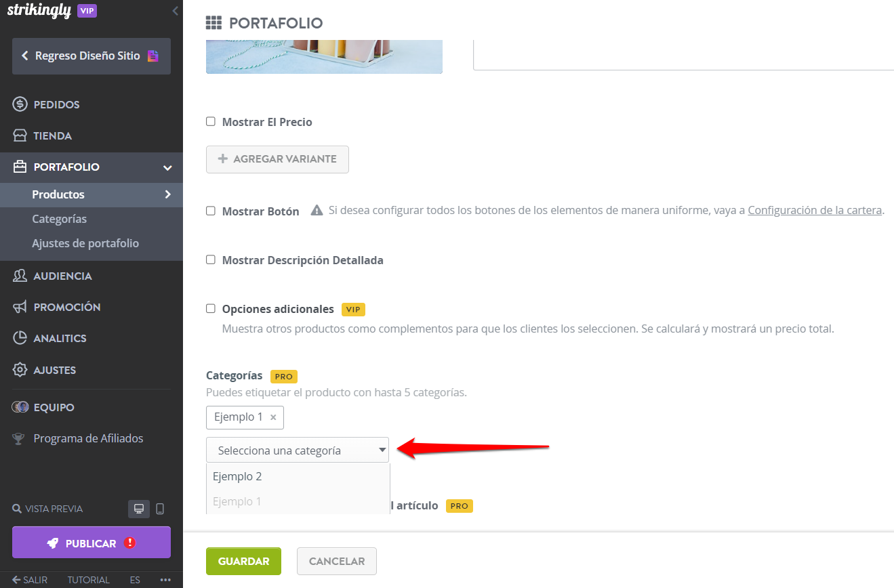
Task: Click the Ajustes gear icon
Action: (x=20, y=370)
